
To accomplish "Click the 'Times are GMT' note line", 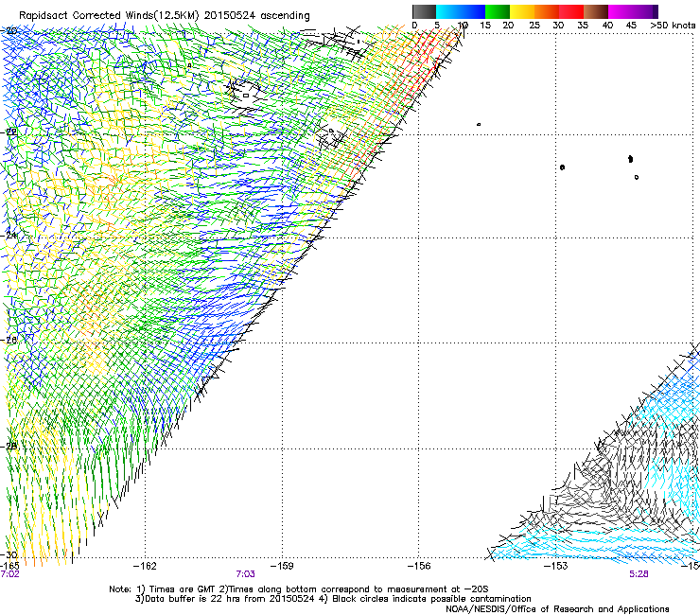I will click(299, 589).
